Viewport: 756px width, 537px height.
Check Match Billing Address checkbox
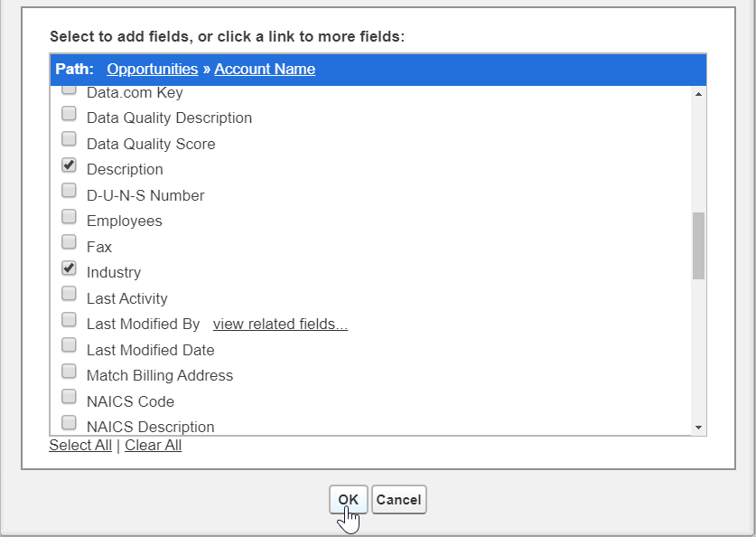click(x=69, y=372)
